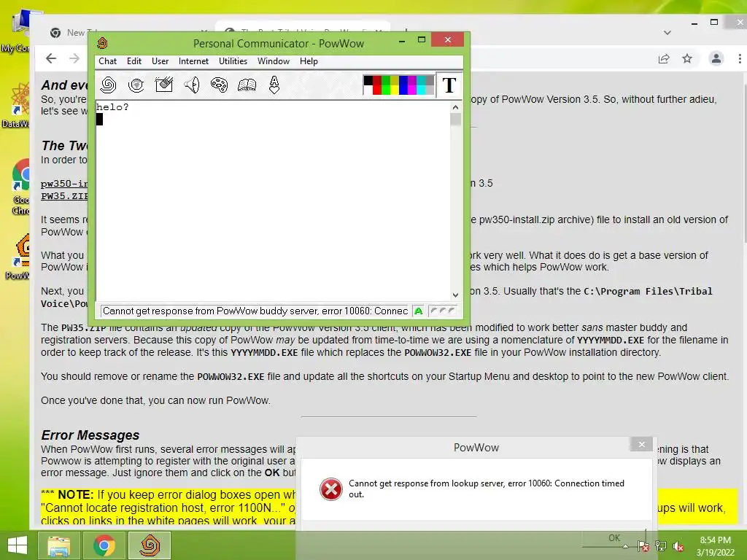Viewport: 747px width, 560px height.
Task: Open the pw350-in... download link
Action: [64, 184]
